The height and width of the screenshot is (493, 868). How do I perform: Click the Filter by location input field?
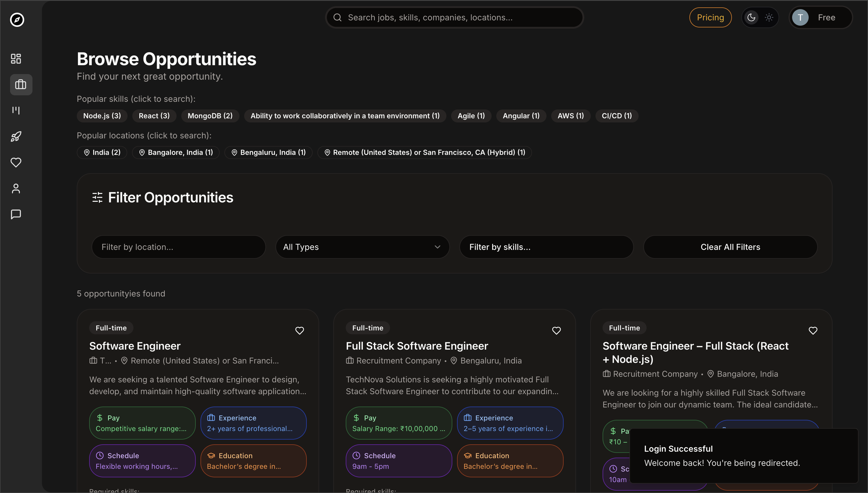179,247
